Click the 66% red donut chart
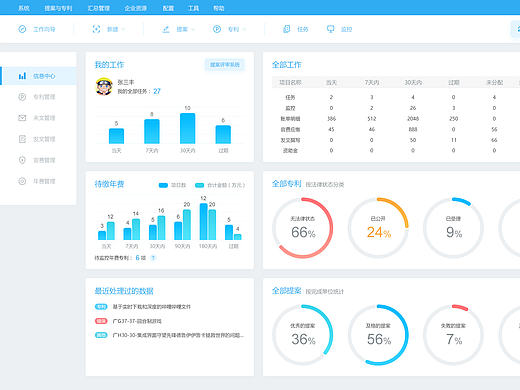The width and height of the screenshot is (520, 390). tap(303, 228)
